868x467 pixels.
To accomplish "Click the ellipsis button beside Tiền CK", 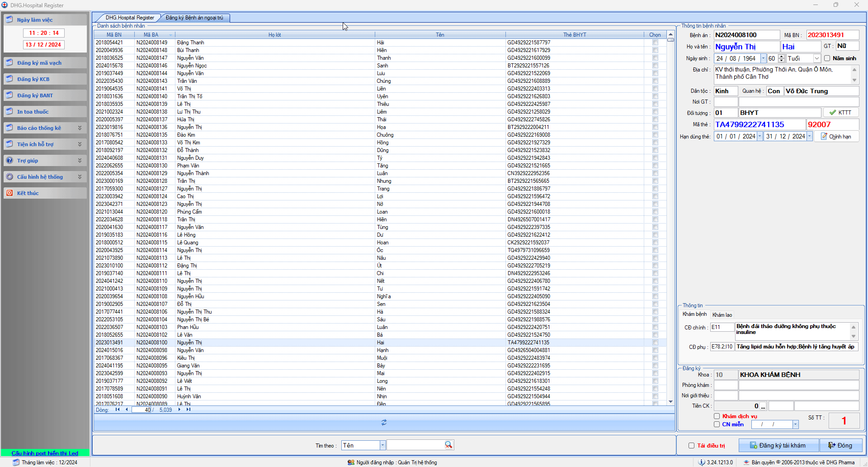I will pyautogui.click(x=763, y=406).
